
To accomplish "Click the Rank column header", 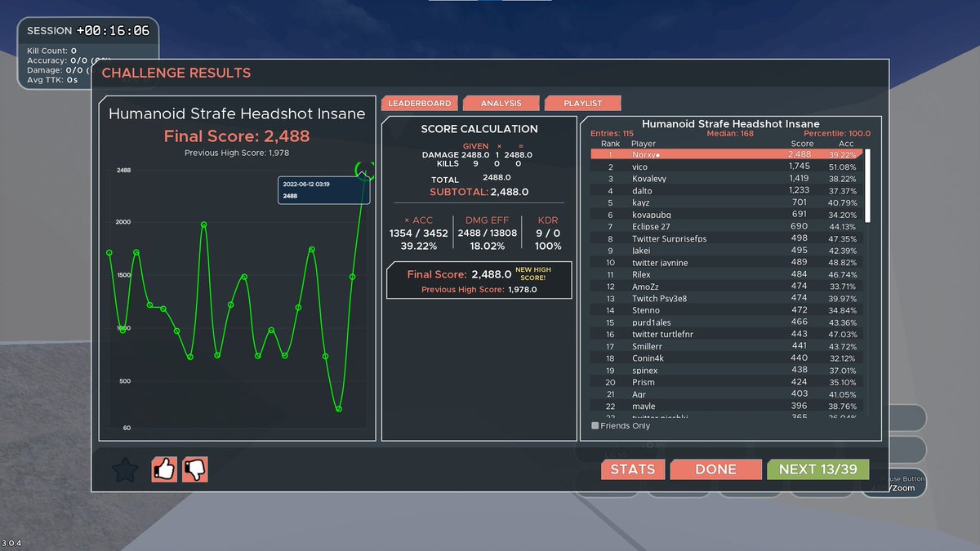I will pyautogui.click(x=610, y=144).
